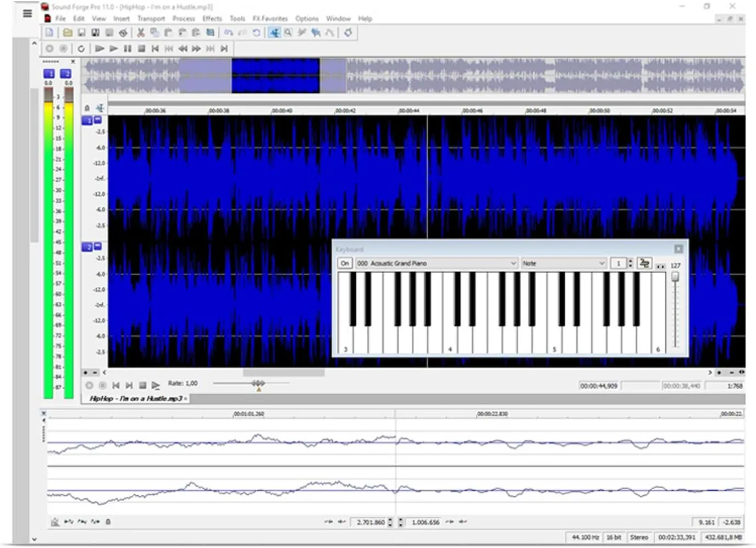The width and height of the screenshot is (756, 548).
Task: Click the MIDI channel stepper up arrow
Action: pos(631,261)
